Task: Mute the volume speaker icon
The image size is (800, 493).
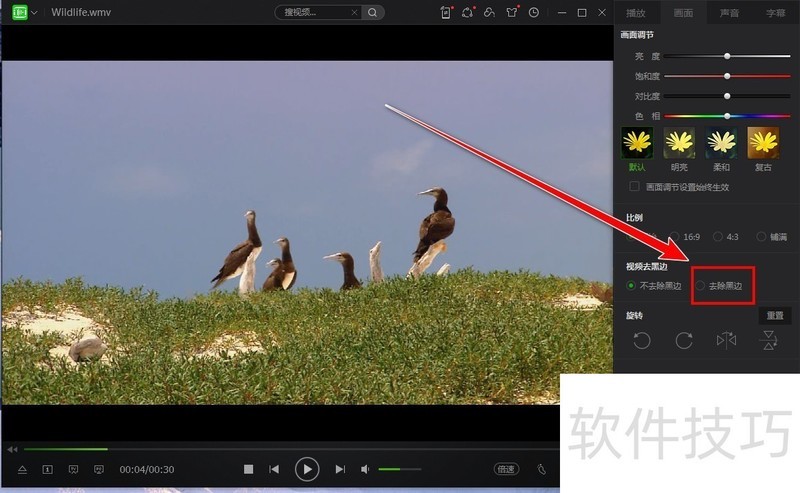Action: coord(365,469)
